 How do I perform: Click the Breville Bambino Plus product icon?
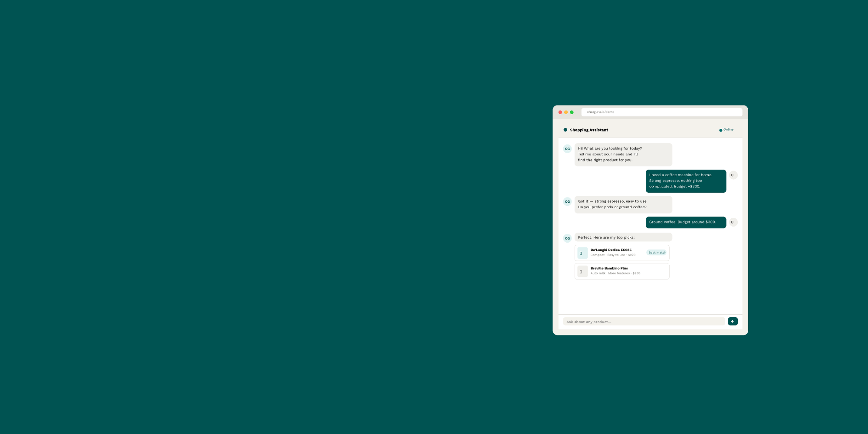582,272
